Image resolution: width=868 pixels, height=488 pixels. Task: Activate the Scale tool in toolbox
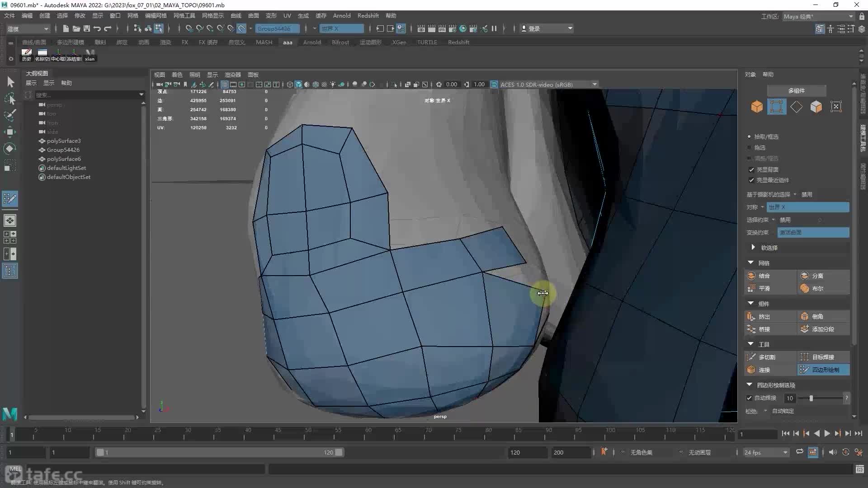point(10,165)
